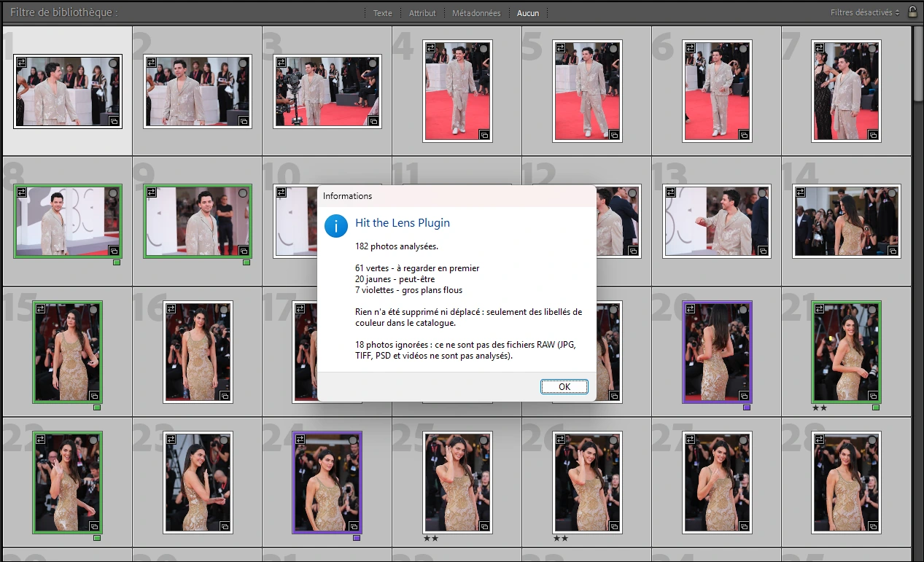
Task: Click the 'Hit the Lens Plugin' heading
Action: (403, 223)
